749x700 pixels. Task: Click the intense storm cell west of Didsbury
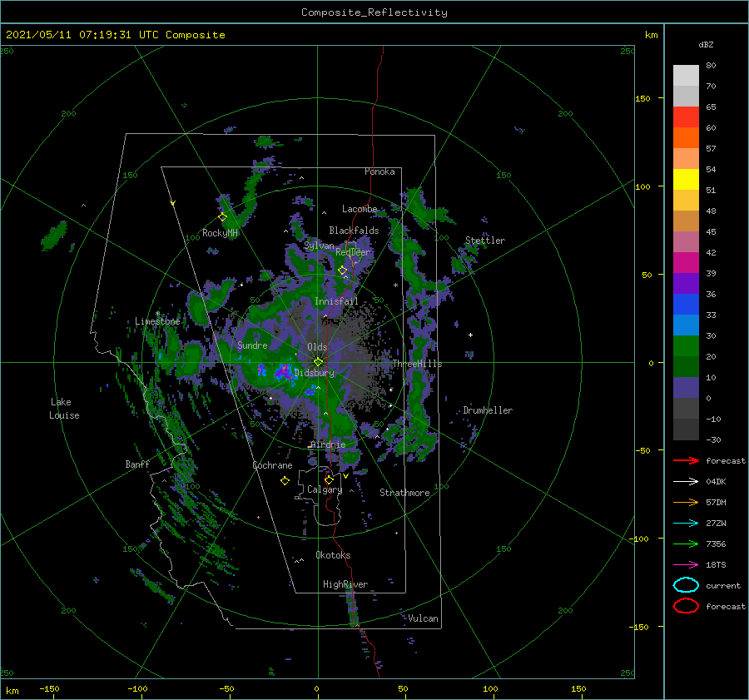pyautogui.click(x=284, y=371)
